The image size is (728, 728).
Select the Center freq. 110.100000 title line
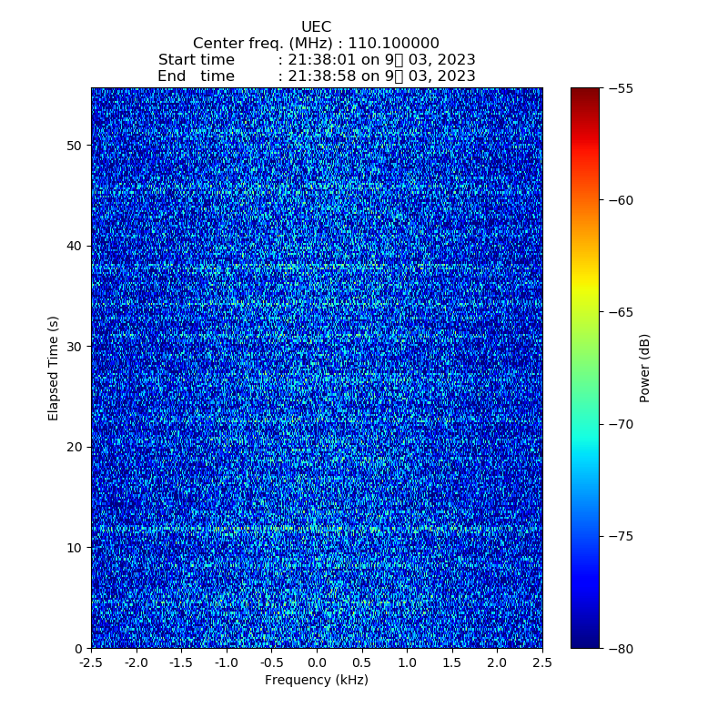[x=316, y=44]
